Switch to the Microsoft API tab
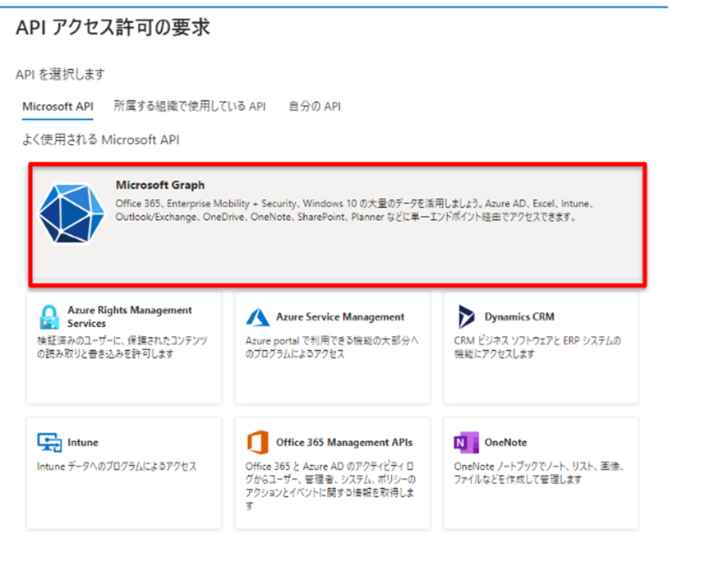The width and height of the screenshot is (728, 562). [x=58, y=106]
